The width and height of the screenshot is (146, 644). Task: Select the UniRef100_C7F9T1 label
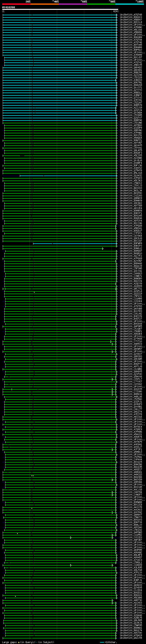131,233
